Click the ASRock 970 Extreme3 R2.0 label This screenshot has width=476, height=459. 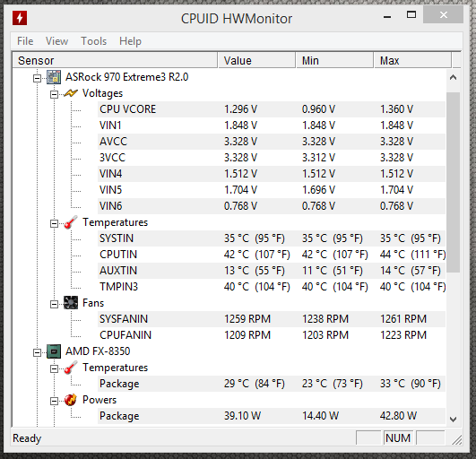pyautogui.click(x=127, y=77)
